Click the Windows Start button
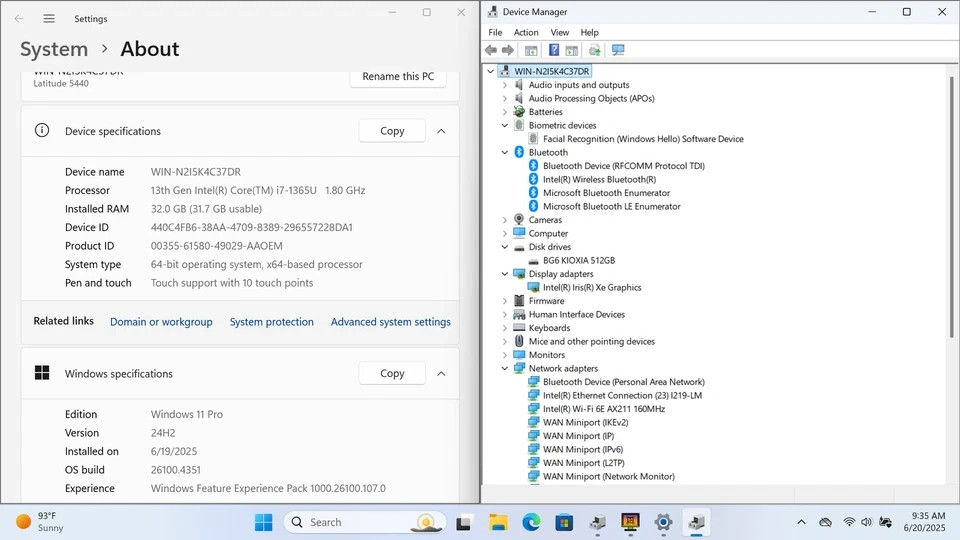960x540 pixels. pos(263,522)
